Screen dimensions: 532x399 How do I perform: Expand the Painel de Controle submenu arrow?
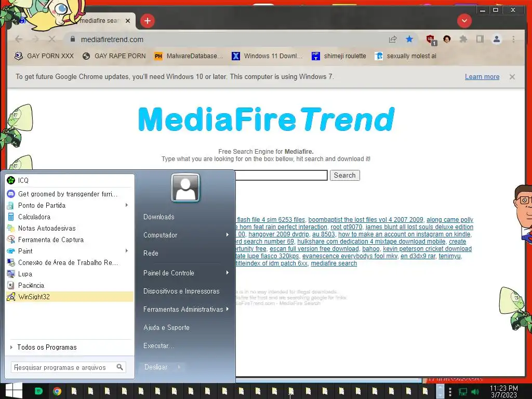coord(228,273)
